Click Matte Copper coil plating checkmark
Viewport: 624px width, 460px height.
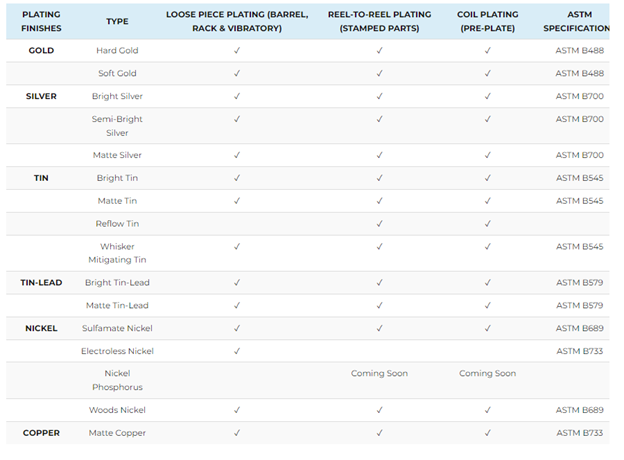coord(488,433)
